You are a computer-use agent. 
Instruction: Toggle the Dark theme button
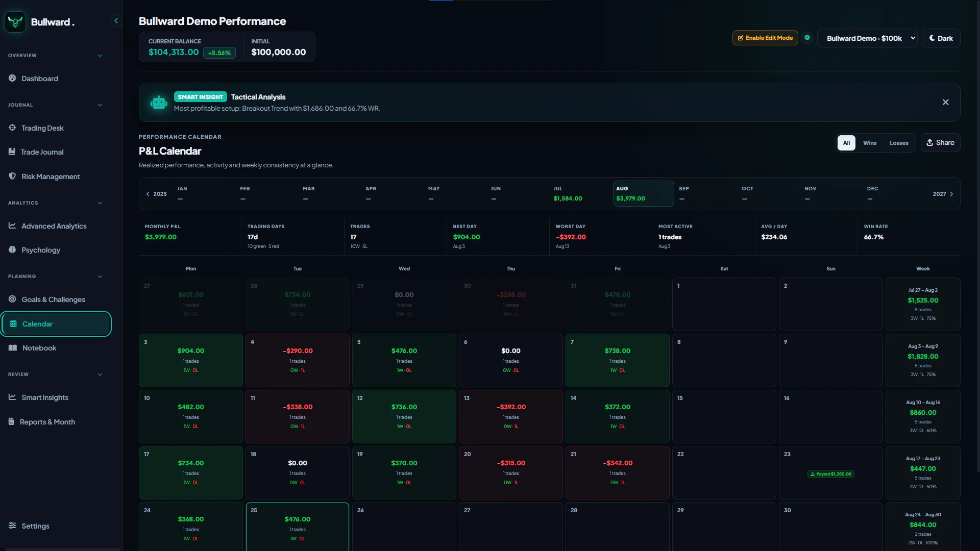pos(941,38)
